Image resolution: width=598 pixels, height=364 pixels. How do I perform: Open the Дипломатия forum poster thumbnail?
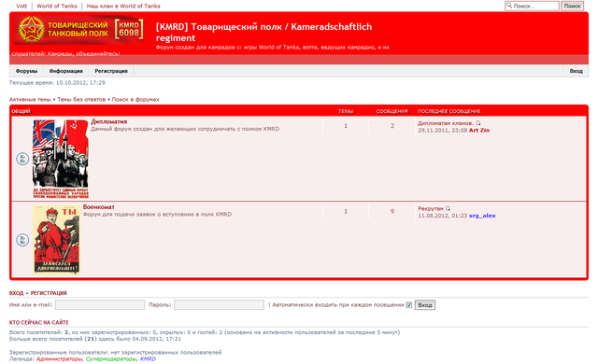(x=61, y=159)
